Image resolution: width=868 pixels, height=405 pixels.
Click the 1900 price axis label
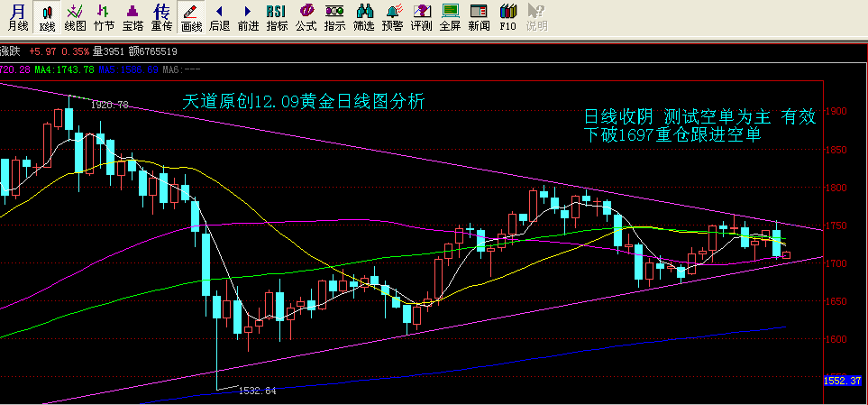coord(836,111)
